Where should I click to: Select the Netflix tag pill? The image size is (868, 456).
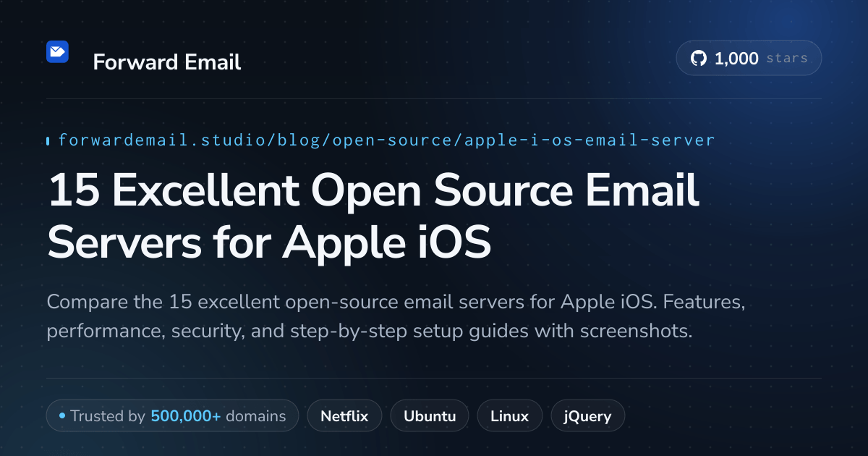coord(344,416)
